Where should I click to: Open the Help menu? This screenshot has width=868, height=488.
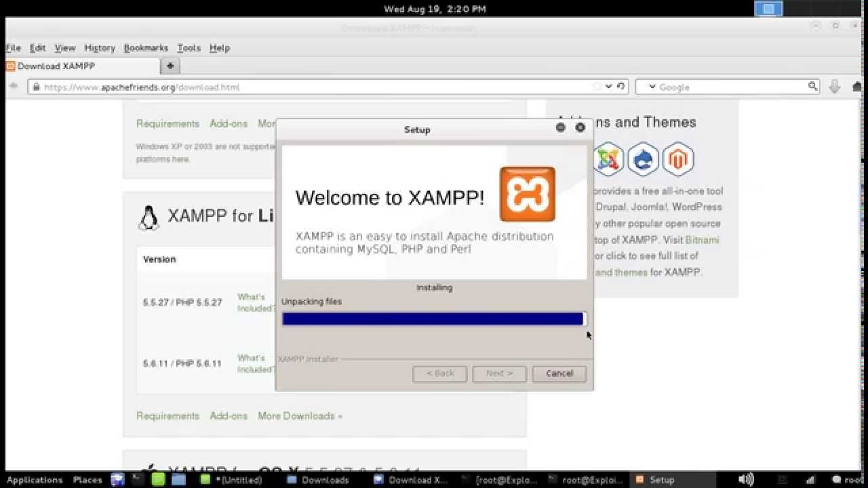[x=220, y=47]
